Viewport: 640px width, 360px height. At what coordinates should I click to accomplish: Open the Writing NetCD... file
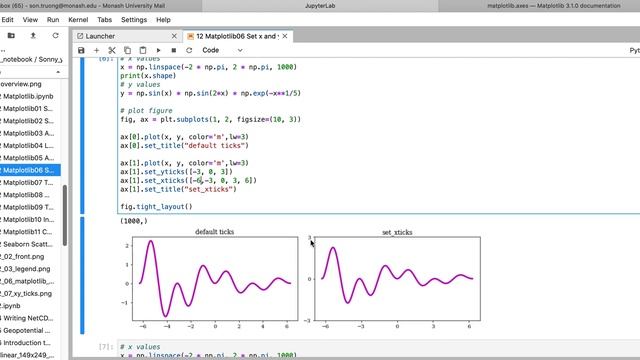[x=30, y=318]
